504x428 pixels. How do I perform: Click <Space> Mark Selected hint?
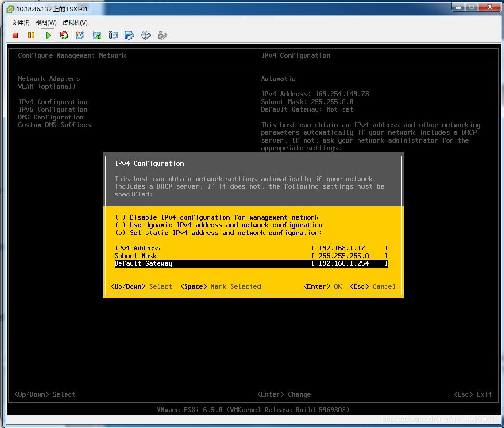click(221, 287)
